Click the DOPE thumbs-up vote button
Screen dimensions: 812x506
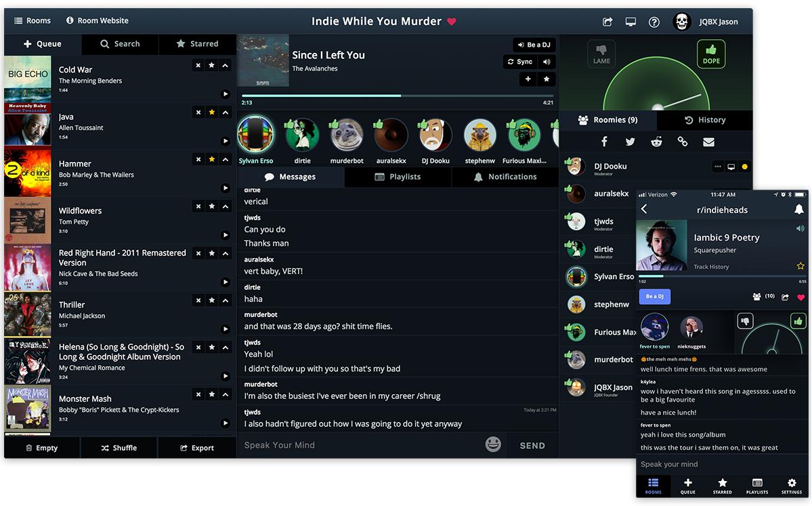click(710, 54)
